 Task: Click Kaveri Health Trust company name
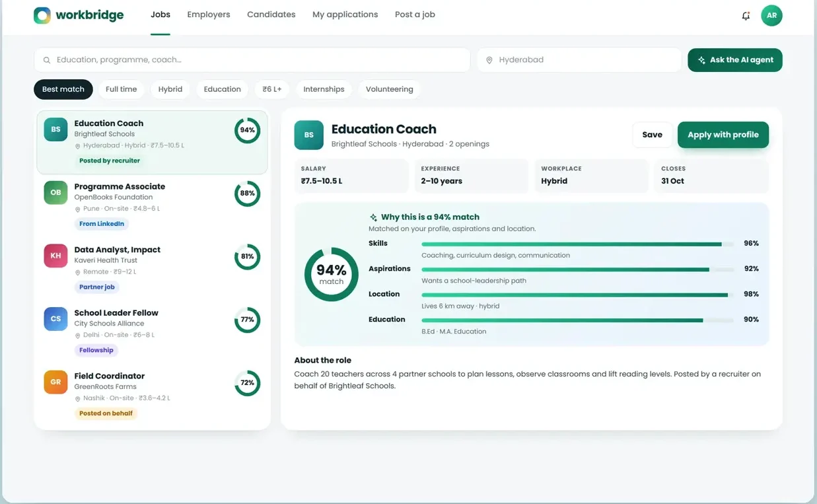tap(106, 260)
